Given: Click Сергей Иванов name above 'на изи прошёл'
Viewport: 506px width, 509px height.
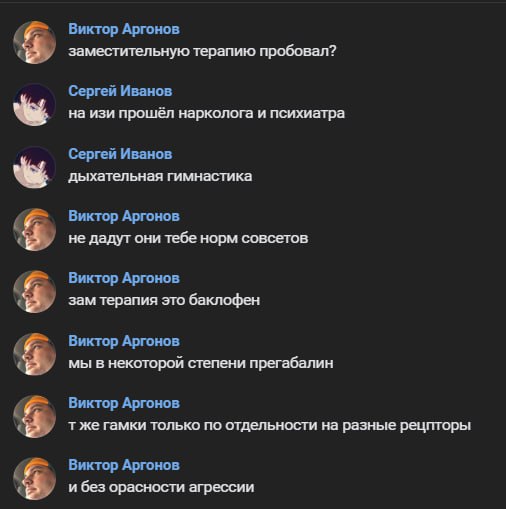Looking at the screenshot, I should click(120, 91).
